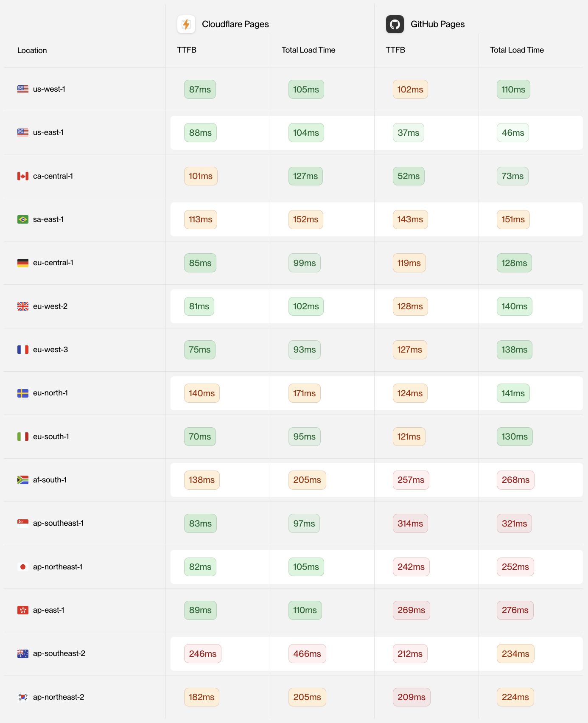
Task: Click the Canada flag beside ca-central-1
Action: [23, 176]
